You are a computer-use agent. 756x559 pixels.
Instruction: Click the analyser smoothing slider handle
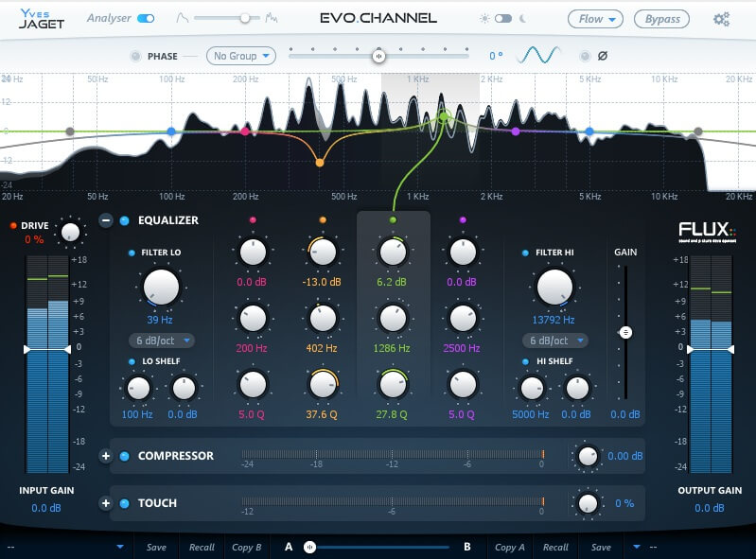click(x=245, y=18)
